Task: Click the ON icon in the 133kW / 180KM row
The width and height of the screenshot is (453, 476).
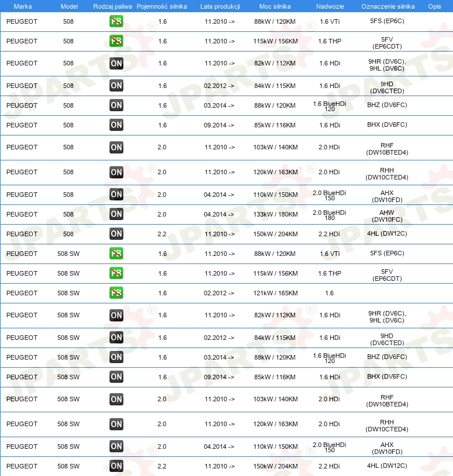Action: coord(116,214)
